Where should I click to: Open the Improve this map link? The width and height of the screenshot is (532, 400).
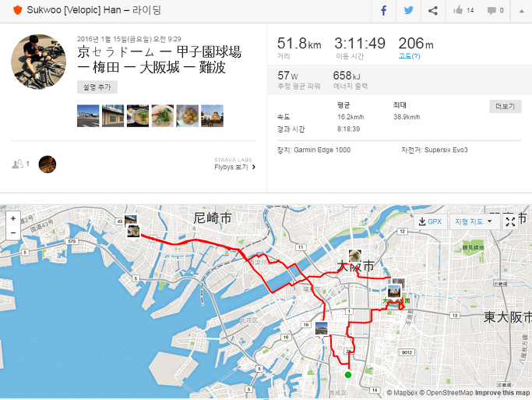coord(502,392)
